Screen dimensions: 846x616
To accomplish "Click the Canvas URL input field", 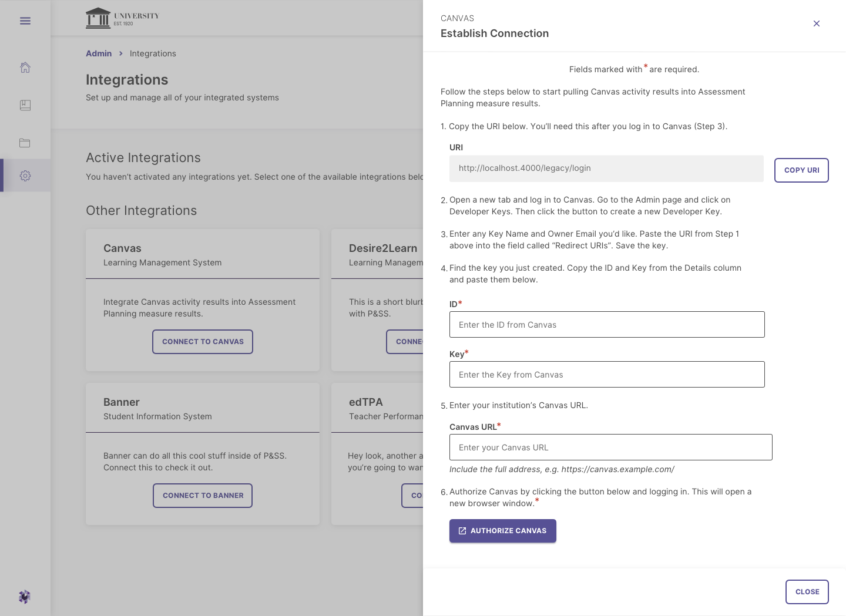I will (611, 447).
